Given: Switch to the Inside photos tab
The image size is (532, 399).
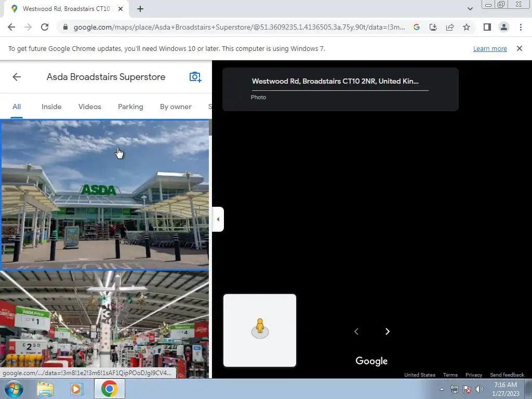Looking at the screenshot, I should coord(51,107).
